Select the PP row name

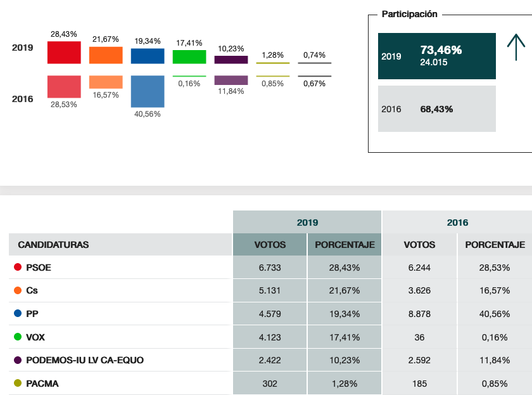click(x=32, y=314)
